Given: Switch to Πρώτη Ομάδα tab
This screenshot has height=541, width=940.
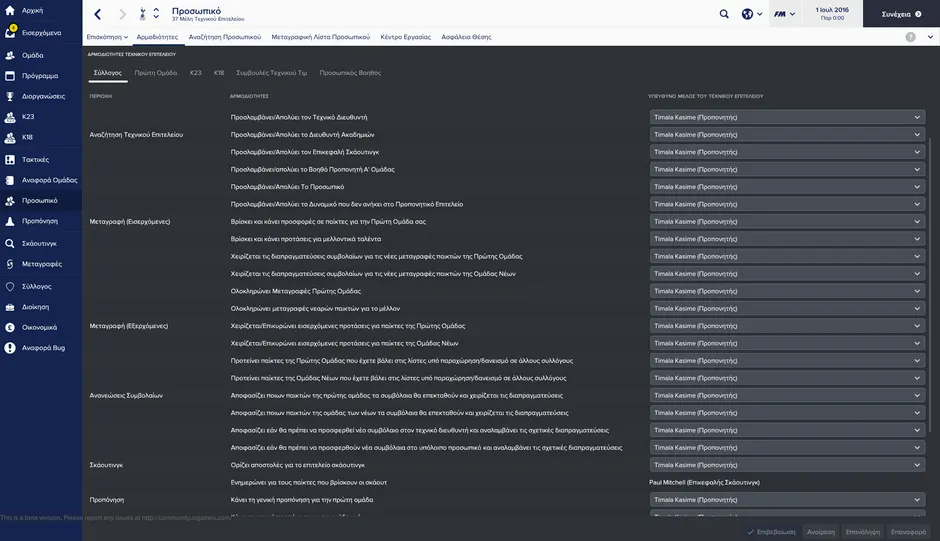Looking at the screenshot, I should (x=156, y=73).
